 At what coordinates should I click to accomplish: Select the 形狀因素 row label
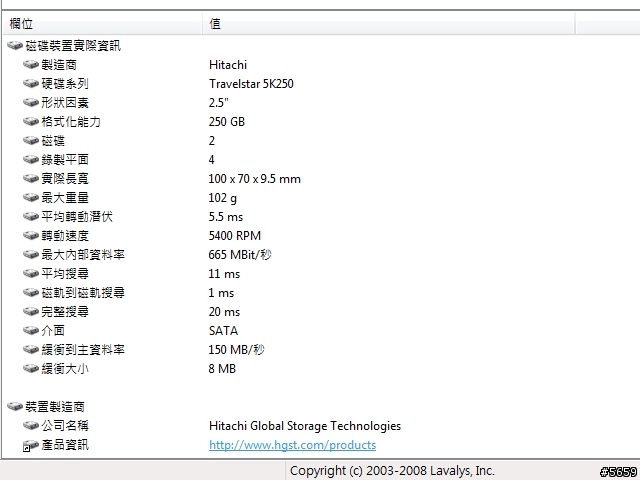tap(65, 102)
